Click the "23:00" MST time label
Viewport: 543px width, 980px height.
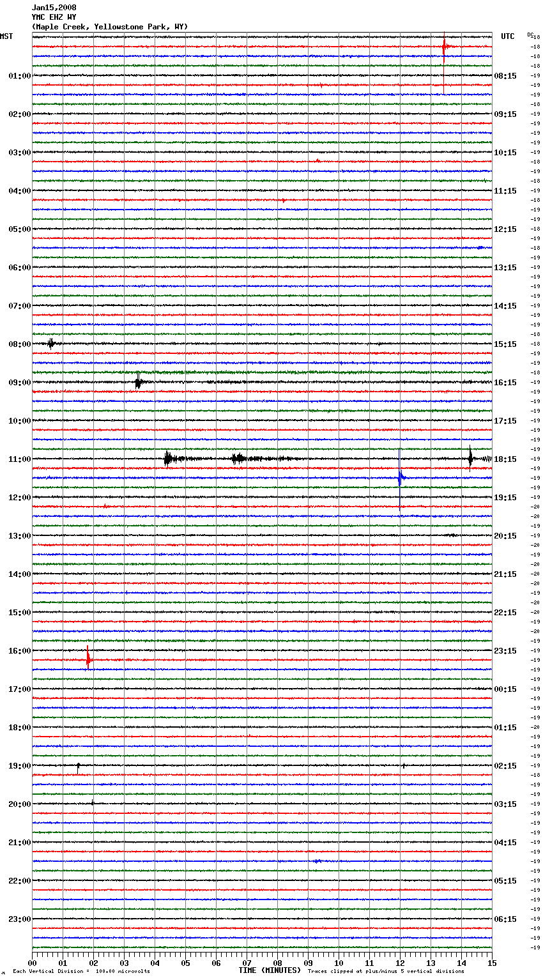point(19,919)
